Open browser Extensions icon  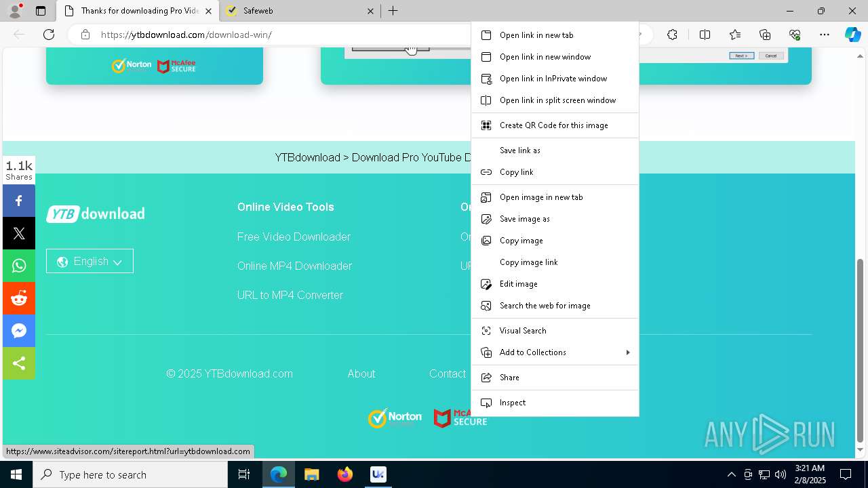tap(672, 35)
